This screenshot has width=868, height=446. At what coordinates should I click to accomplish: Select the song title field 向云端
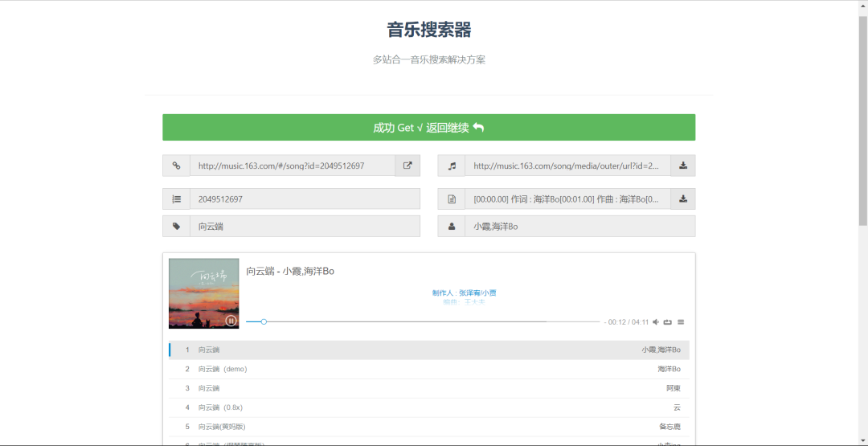(305, 227)
